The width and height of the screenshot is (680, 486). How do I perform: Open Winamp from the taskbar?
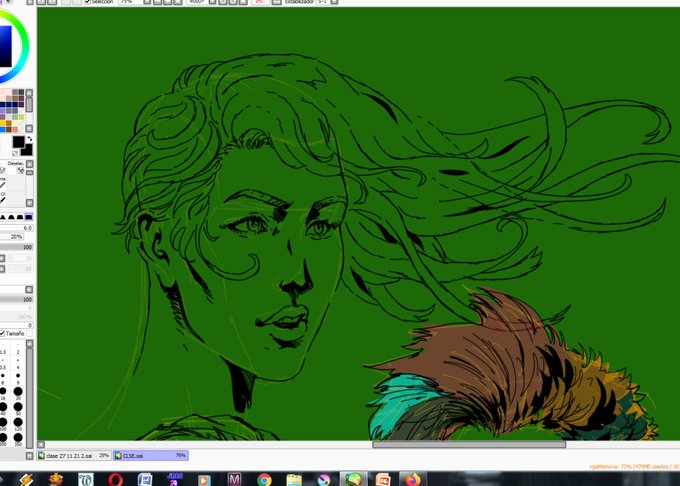[25, 479]
